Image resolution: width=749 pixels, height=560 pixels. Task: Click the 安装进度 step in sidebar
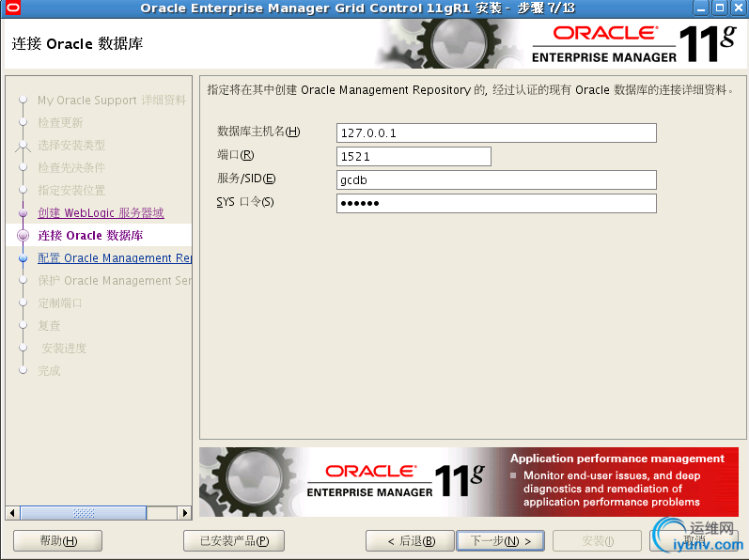tap(64, 348)
